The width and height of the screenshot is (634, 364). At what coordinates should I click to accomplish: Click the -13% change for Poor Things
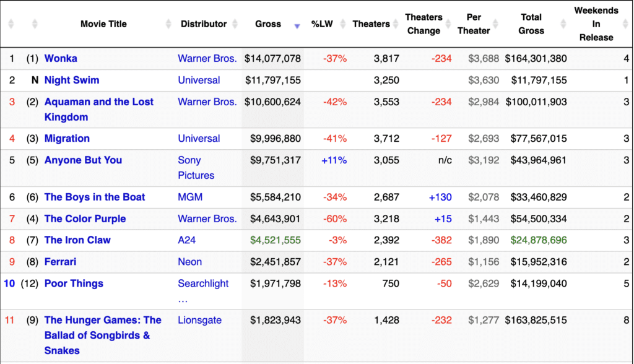point(335,284)
